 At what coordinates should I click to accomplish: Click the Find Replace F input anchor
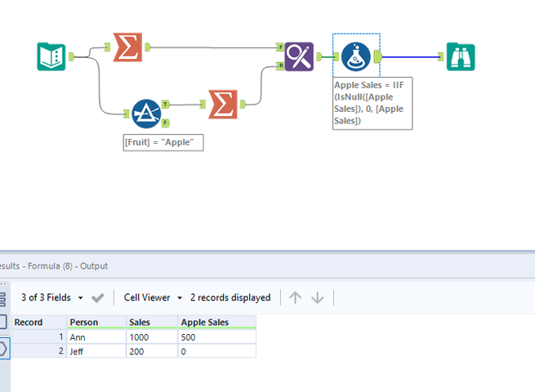280,47
